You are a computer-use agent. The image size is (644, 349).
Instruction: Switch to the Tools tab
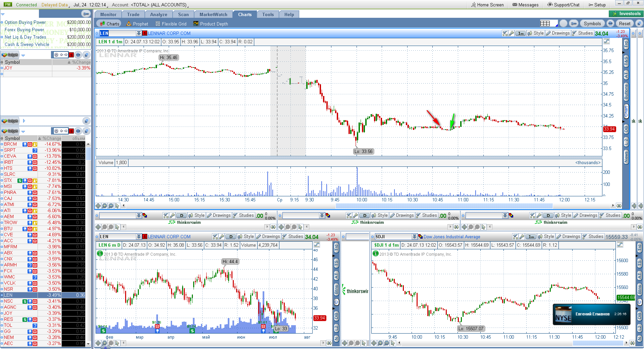[x=268, y=14]
